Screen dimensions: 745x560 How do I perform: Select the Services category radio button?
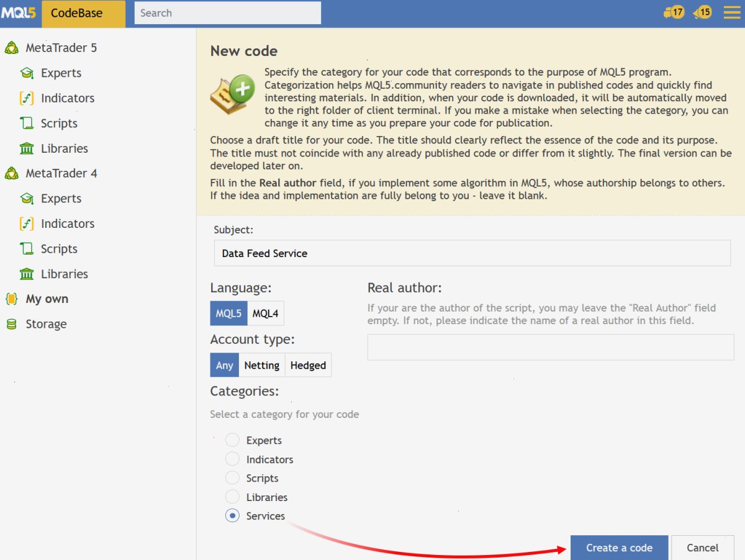232,516
